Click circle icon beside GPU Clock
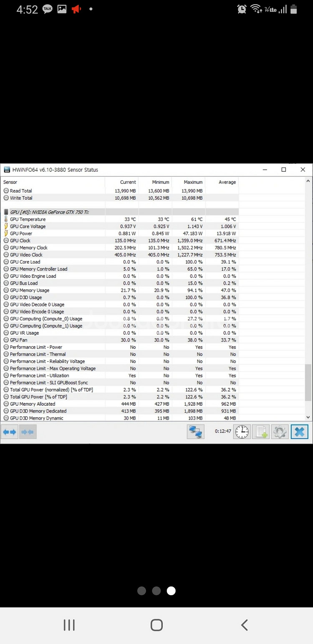This screenshot has width=313, height=644. [6, 240]
